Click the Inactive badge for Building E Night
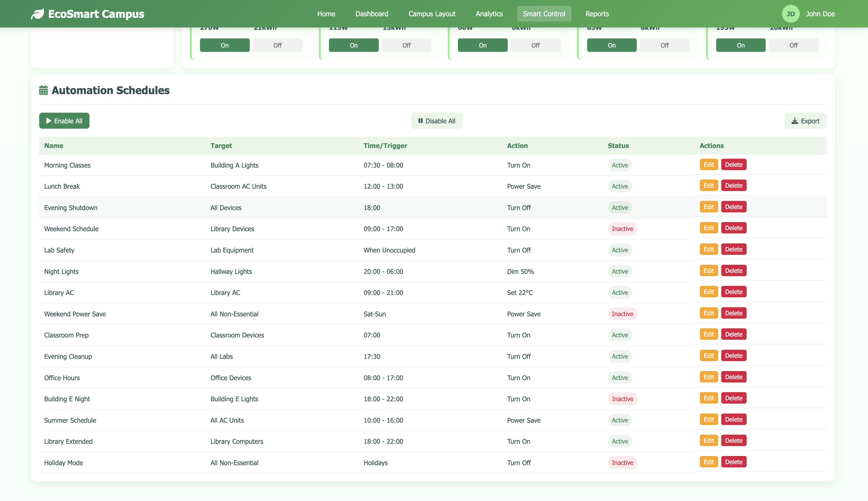Viewport: 868px width, 501px height. tap(622, 399)
